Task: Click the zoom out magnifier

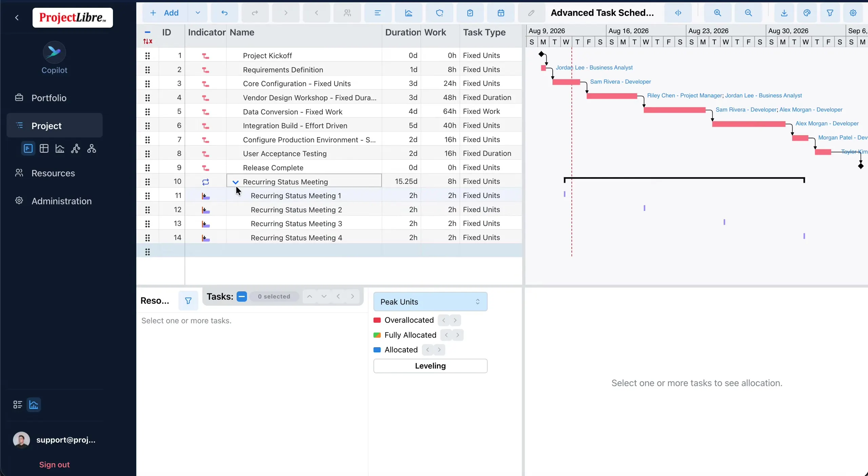Action: pyautogui.click(x=748, y=13)
